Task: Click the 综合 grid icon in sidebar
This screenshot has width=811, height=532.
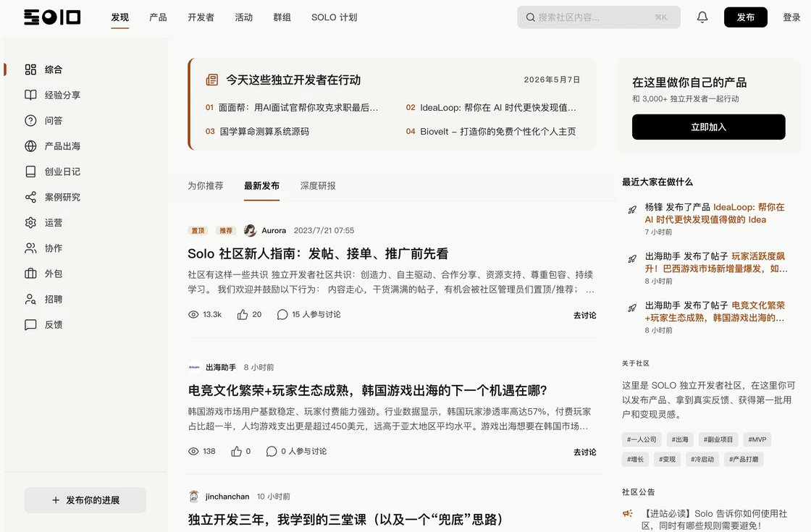Action: coord(30,69)
